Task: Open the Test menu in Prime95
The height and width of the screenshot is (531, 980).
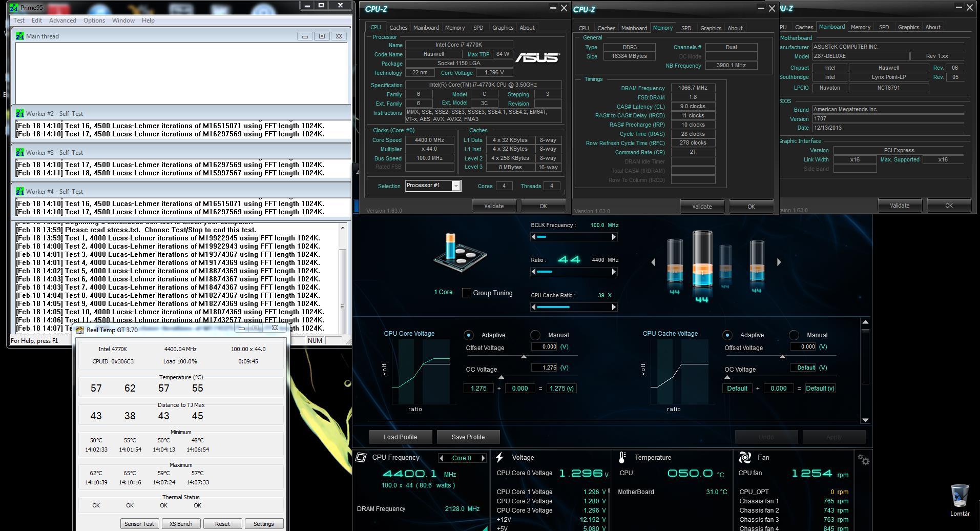Action: point(19,21)
